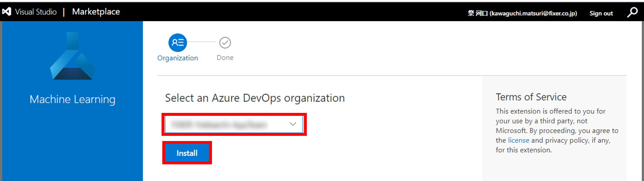Select the Organization step circle icon
Screen dimensions: 644x181
tap(177, 43)
